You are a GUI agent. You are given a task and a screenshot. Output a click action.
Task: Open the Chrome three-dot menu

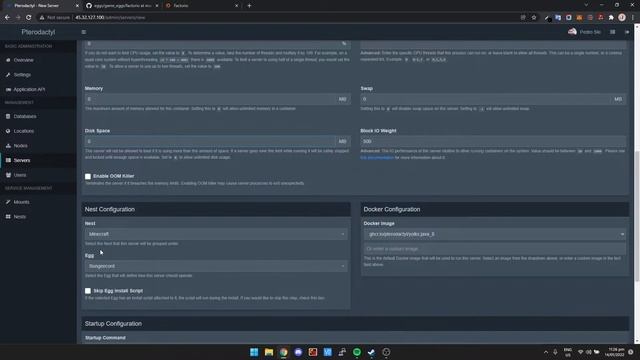coord(633,18)
